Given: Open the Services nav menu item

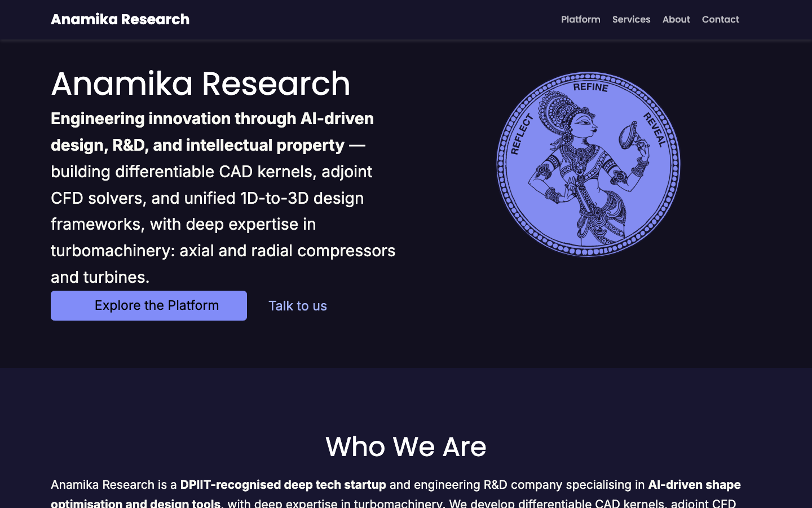Looking at the screenshot, I should coord(631,19).
